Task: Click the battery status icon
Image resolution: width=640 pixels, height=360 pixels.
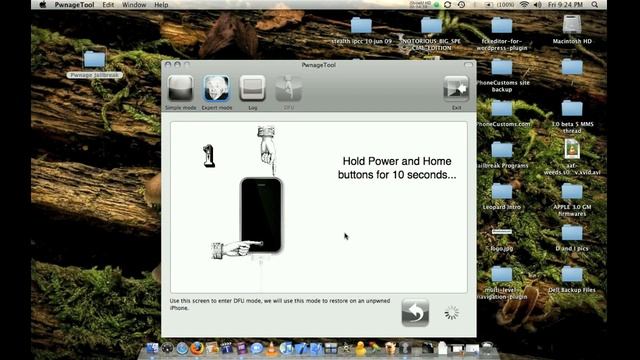Action: 489,5
